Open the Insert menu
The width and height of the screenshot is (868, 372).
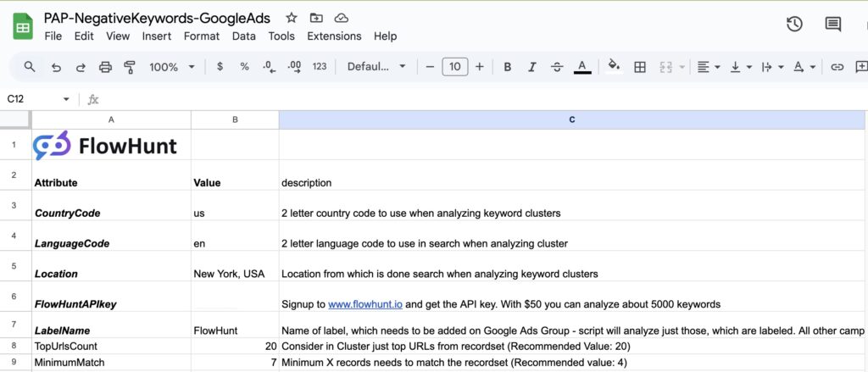(x=157, y=36)
